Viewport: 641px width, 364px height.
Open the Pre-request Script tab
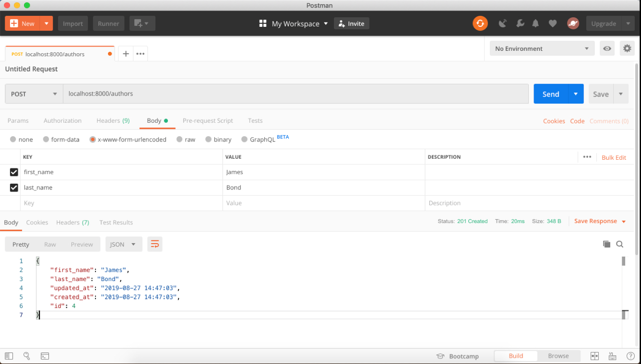[x=208, y=120]
